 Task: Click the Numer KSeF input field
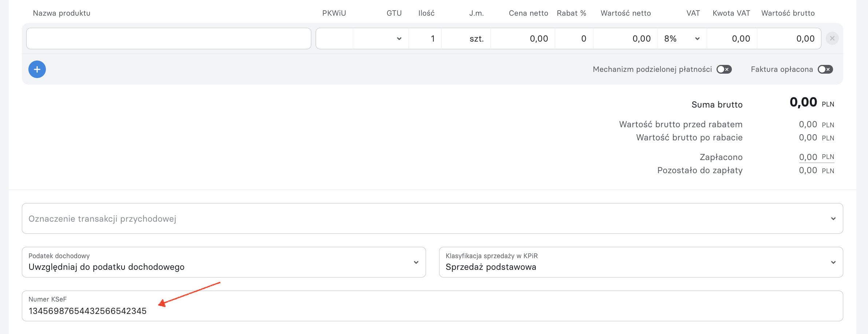tap(433, 306)
